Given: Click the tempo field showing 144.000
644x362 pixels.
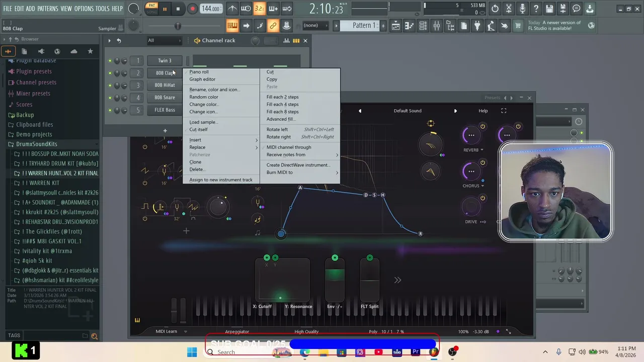Looking at the screenshot, I should 210,9.
